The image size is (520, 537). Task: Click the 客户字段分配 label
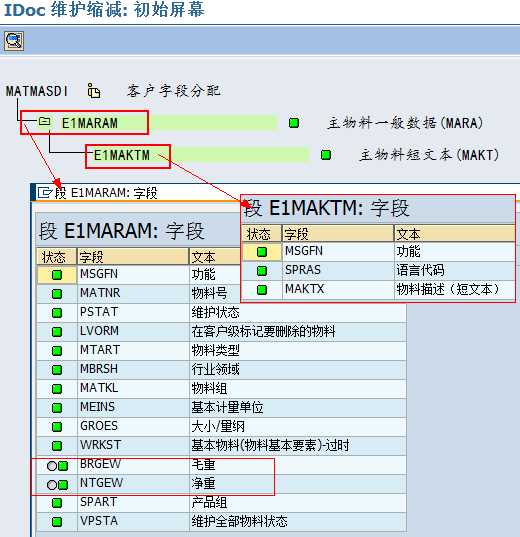[x=173, y=91]
